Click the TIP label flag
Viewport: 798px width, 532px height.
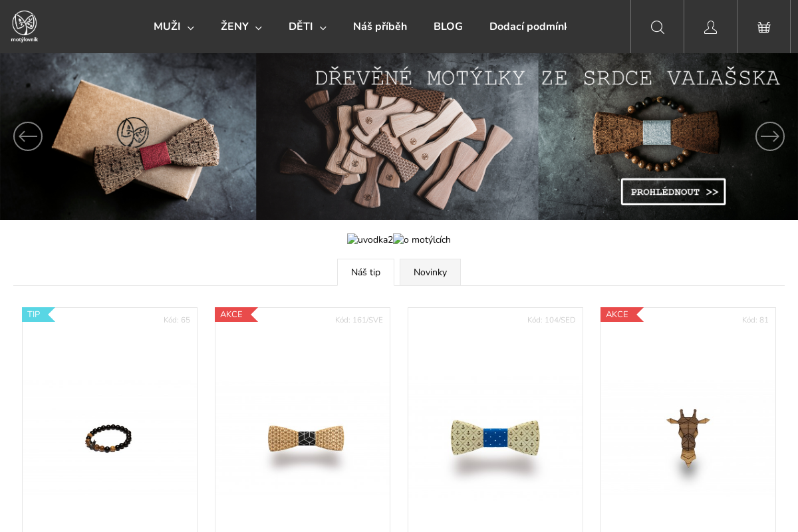point(38,315)
